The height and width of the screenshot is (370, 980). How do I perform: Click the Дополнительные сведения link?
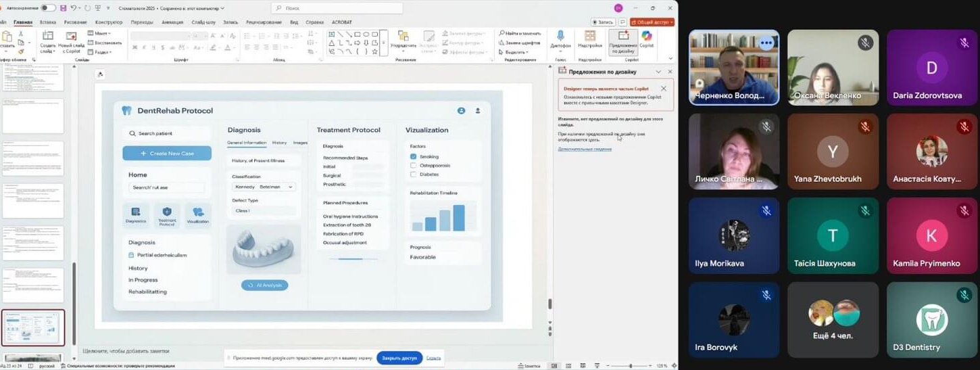[x=585, y=149]
